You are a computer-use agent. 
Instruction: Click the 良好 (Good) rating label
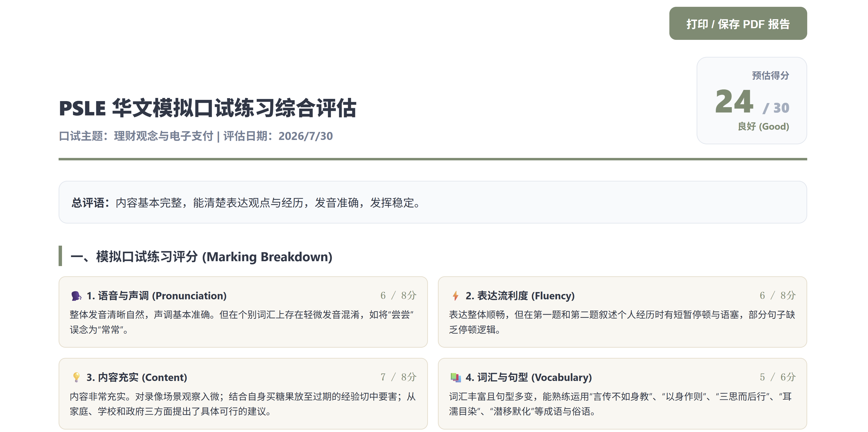(x=763, y=127)
